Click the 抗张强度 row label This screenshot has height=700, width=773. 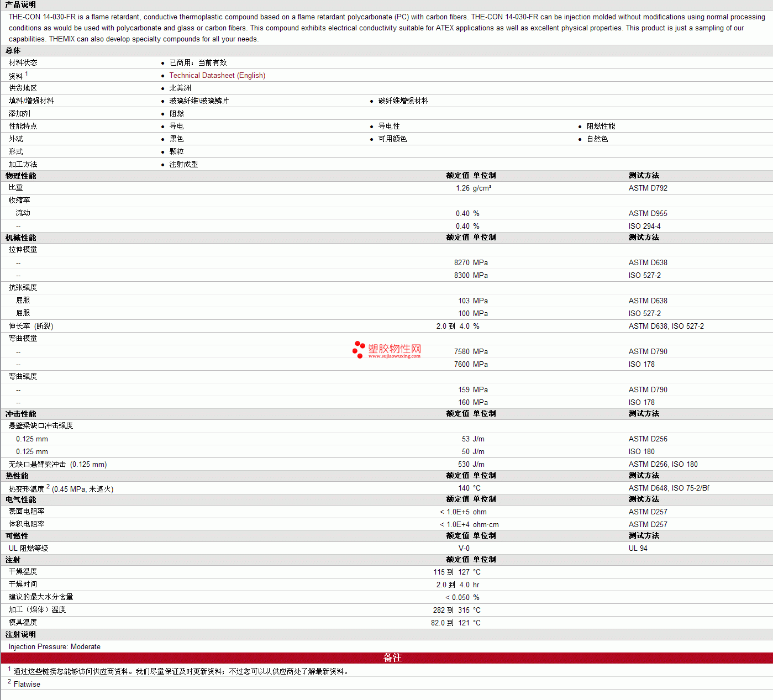23,288
